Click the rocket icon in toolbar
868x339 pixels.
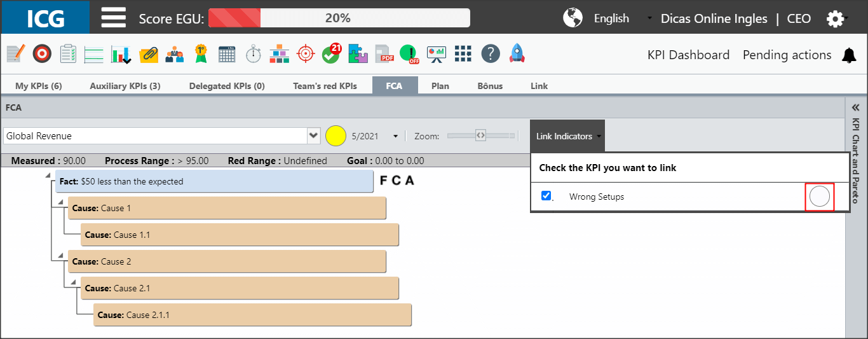pos(517,53)
